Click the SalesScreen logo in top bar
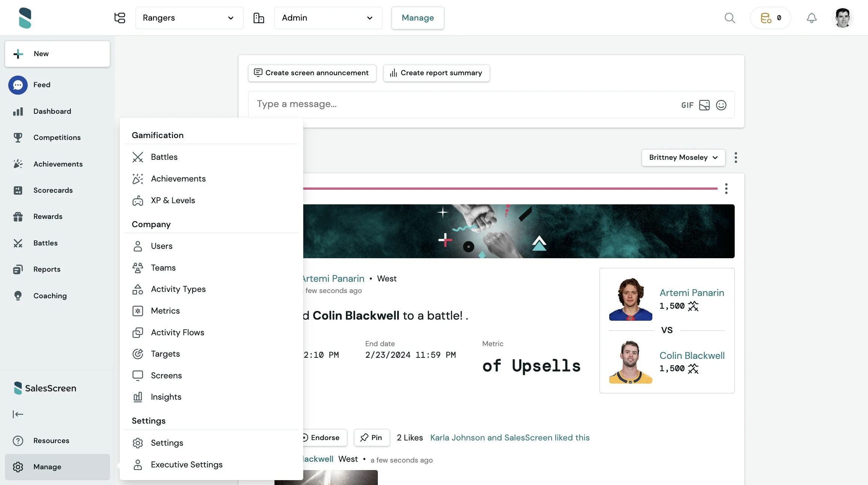This screenshot has height=485, width=868. 25,18
